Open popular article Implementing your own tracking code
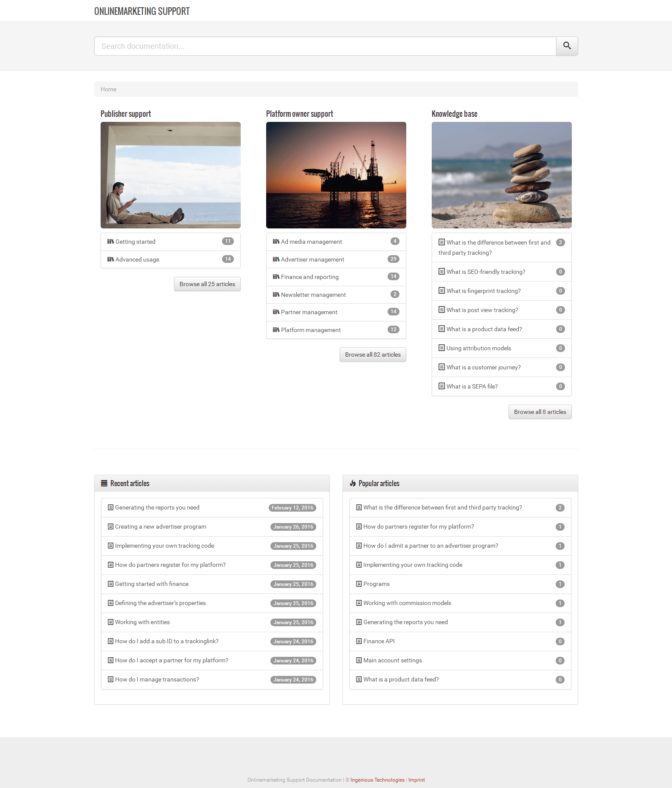Image resolution: width=672 pixels, height=788 pixels. coord(460,565)
